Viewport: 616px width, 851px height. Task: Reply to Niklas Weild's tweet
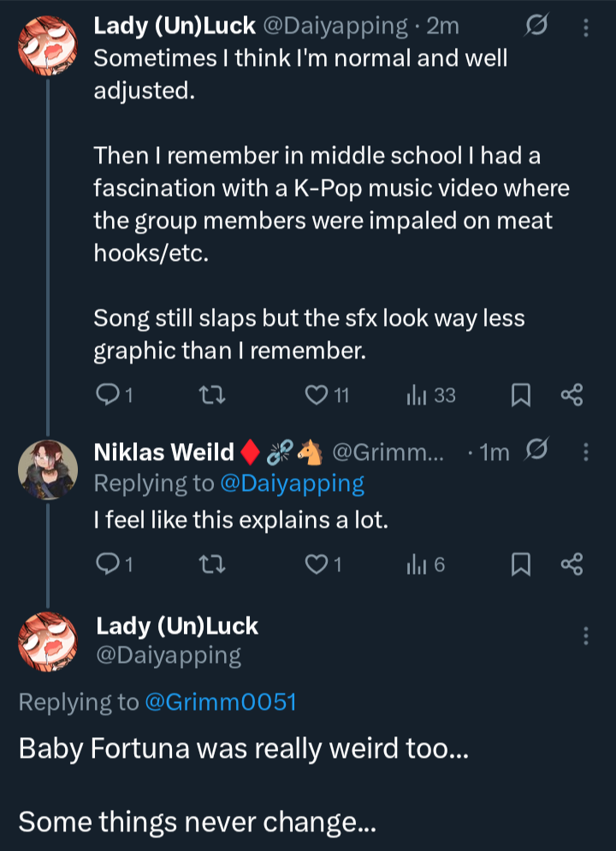109,564
